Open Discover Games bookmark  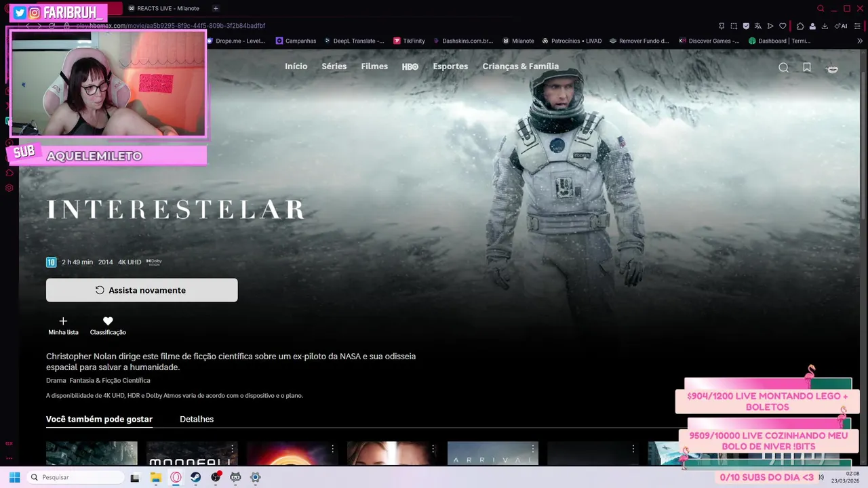pos(709,41)
